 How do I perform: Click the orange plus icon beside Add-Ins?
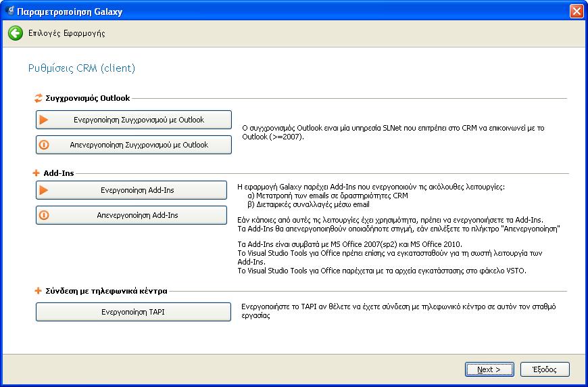(36, 173)
